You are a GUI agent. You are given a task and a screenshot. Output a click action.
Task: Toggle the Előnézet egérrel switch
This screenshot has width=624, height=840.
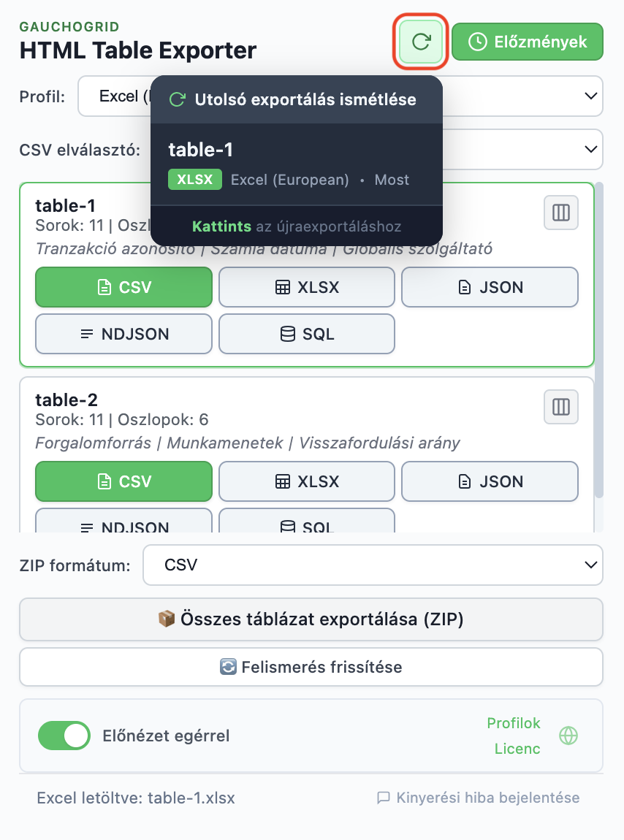tap(64, 736)
